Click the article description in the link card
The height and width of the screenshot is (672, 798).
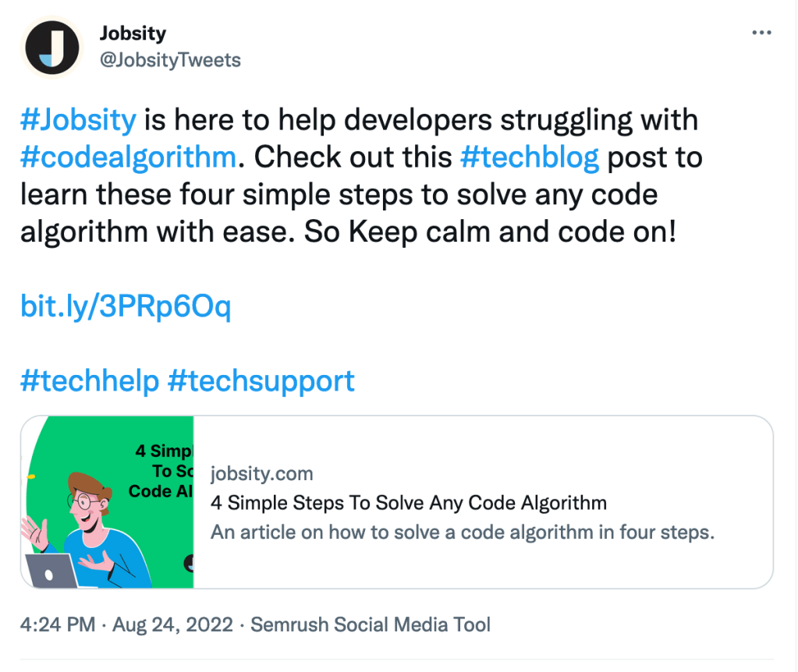tap(462, 533)
